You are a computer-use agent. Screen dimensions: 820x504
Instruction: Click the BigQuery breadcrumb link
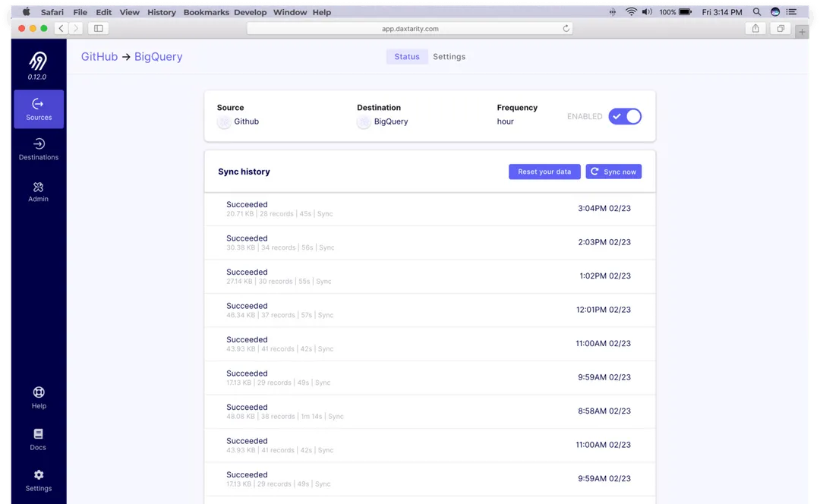click(x=159, y=56)
